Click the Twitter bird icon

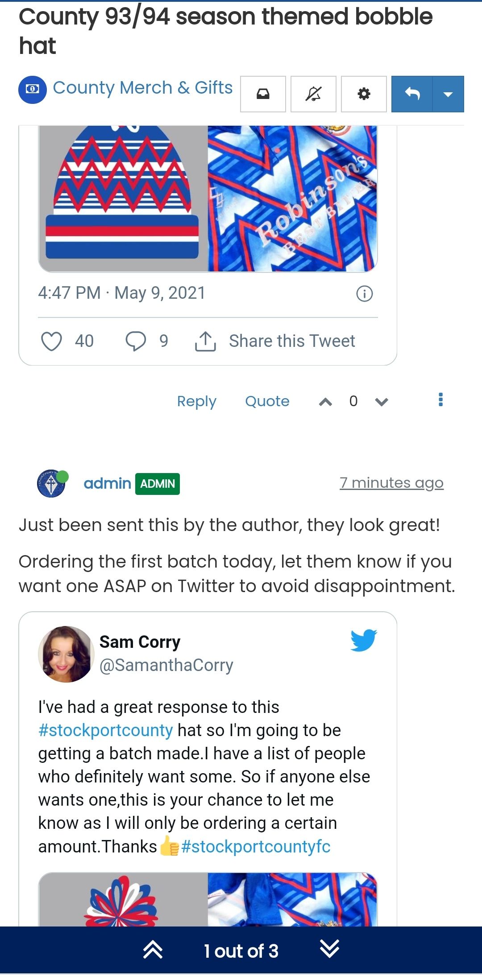(364, 641)
